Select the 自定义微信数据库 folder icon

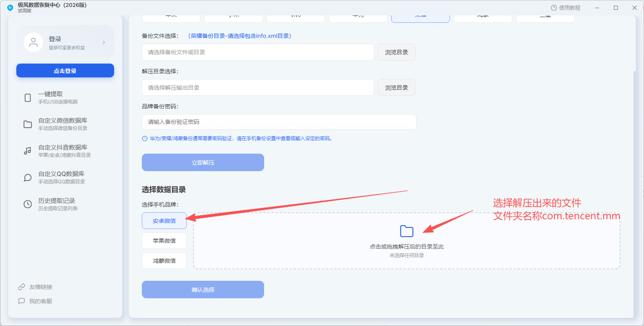coord(28,124)
